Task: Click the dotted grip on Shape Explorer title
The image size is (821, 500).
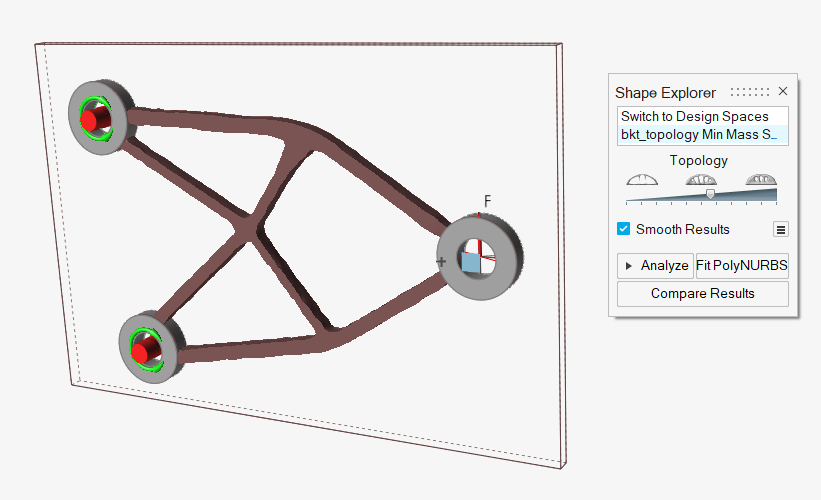Action: 750,91
